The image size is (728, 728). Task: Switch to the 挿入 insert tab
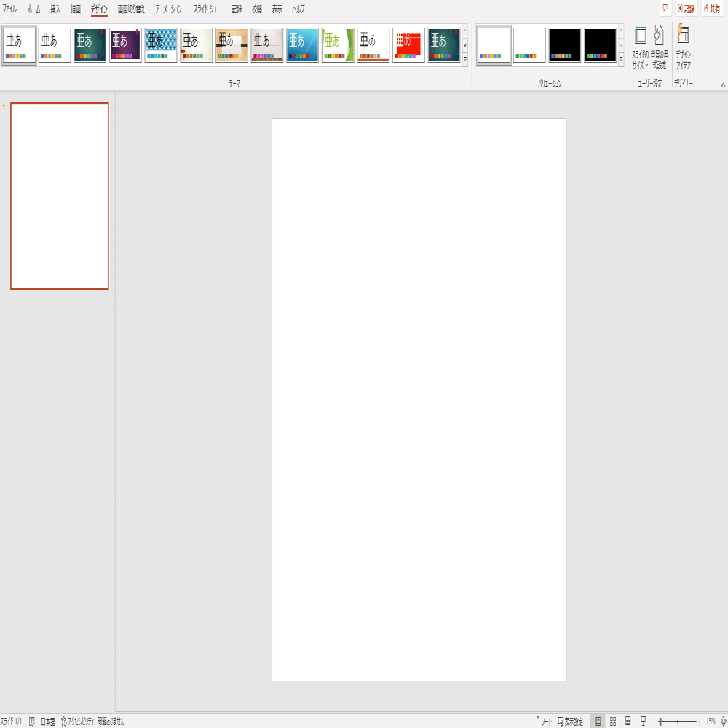click(55, 9)
